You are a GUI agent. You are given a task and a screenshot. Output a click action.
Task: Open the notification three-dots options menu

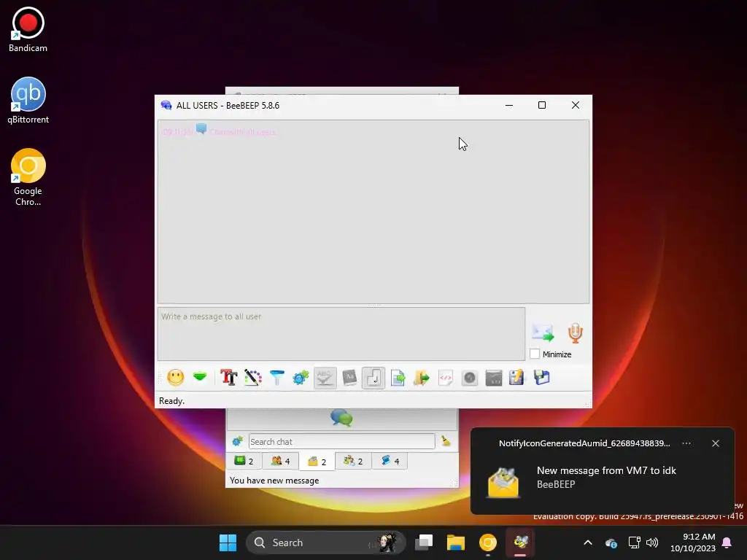686,443
